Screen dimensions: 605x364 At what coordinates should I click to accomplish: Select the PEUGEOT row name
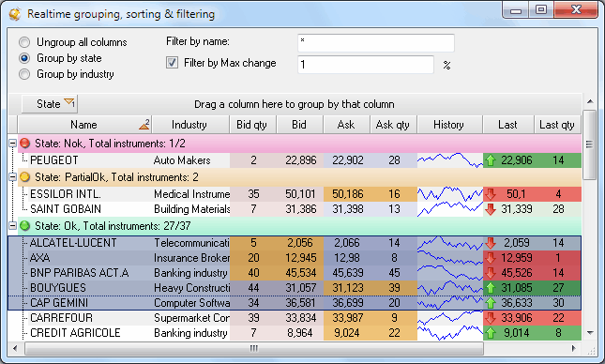pyautogui.click(x=54, y=160)
